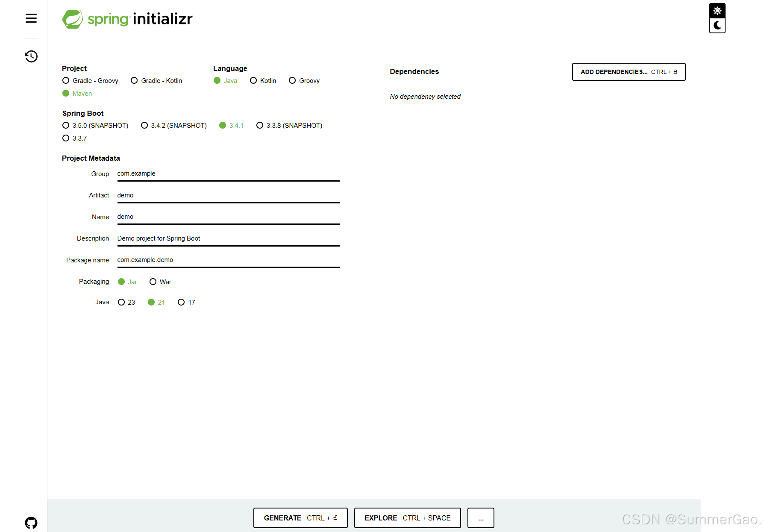Viewport: 764px width, 532px height.
Task: Open the Spring Initializr GitHub page
Action: (31, 523)
